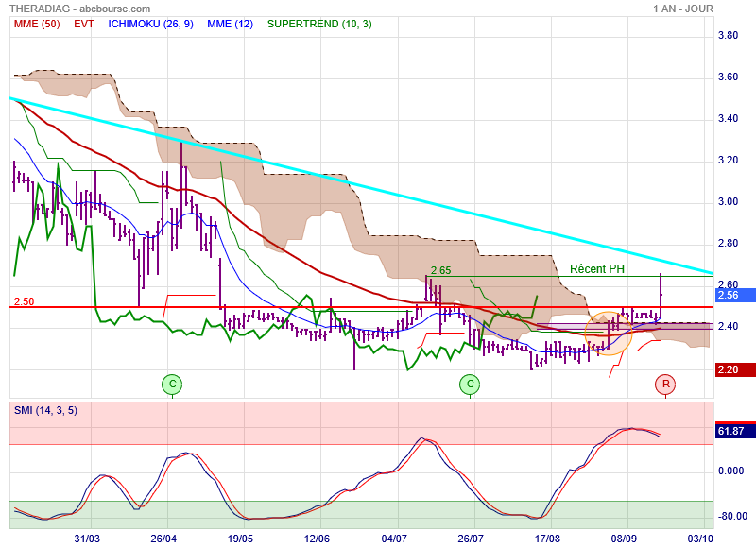Click the 2.65 resistance level label
The height and width of the screenshot is (548, 756).
441,270
